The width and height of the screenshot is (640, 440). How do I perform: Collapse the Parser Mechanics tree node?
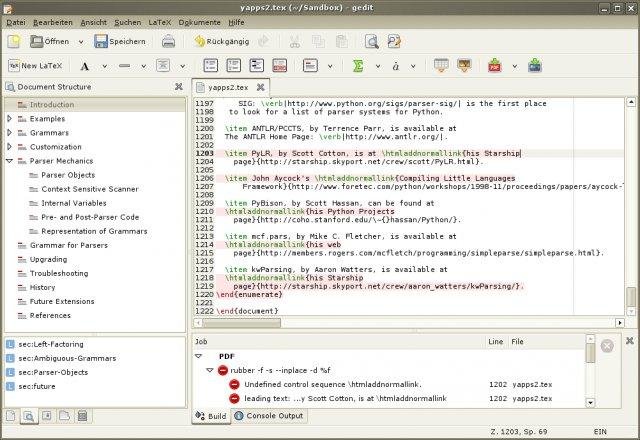coord(10,160)
